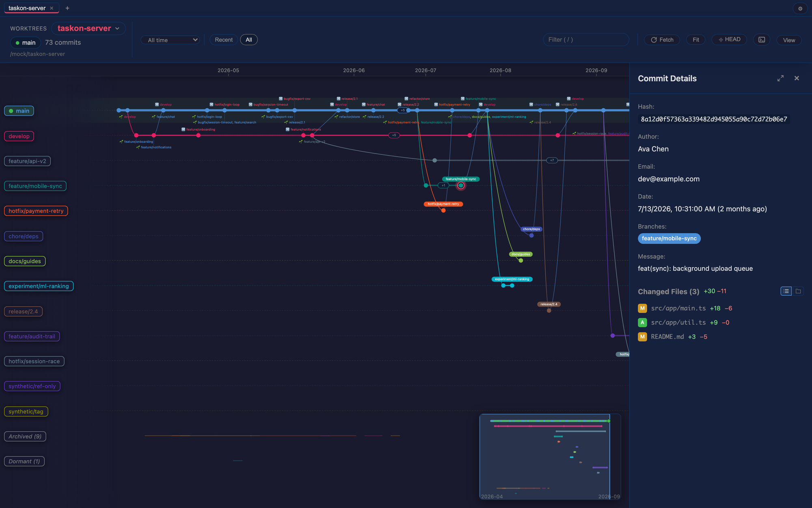
Task: Open the added badge for src/app/util.ts
Action: click(x=642, y=323)
